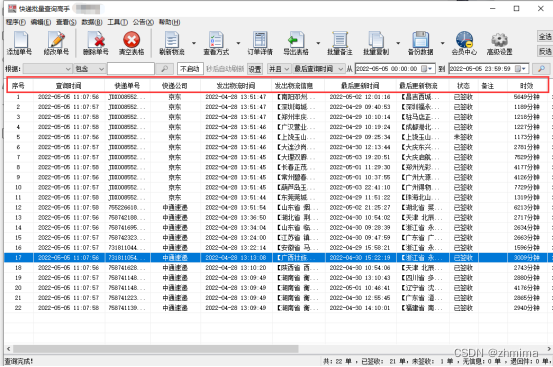Click the horizontal scrollbar thumb
The height and width of the screenshot is (367, 553).
(156, 349)
